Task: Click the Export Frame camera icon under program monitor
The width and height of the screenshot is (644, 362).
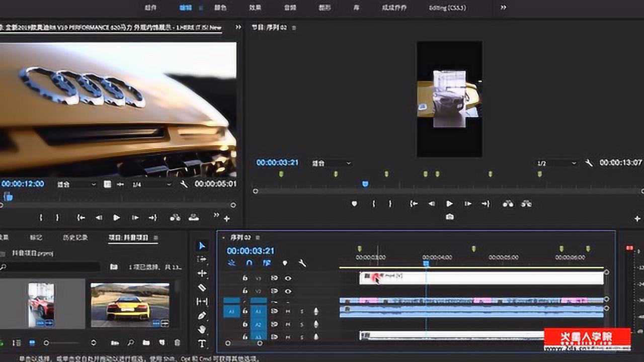Action: pyautogui.click(x=449, y=217)
